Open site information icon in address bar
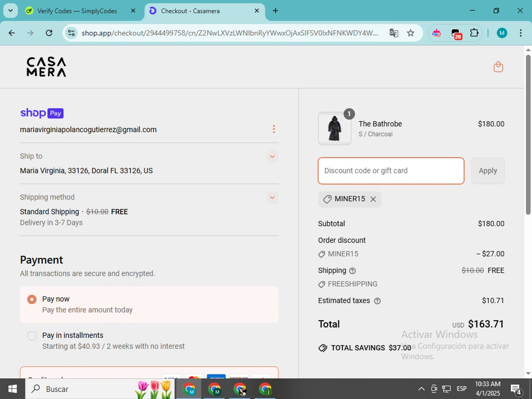 click(x=71, y=33)
